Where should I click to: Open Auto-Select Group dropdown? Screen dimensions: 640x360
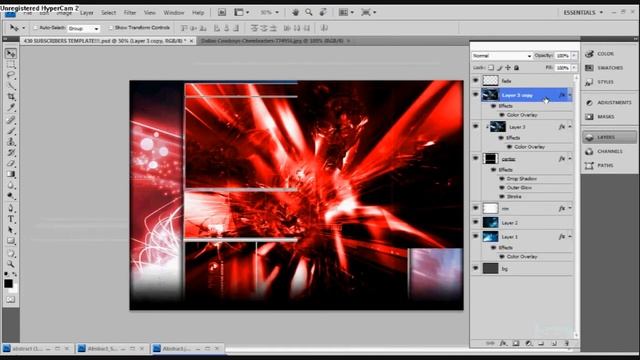pyautogui.click(x=84, y=28)
